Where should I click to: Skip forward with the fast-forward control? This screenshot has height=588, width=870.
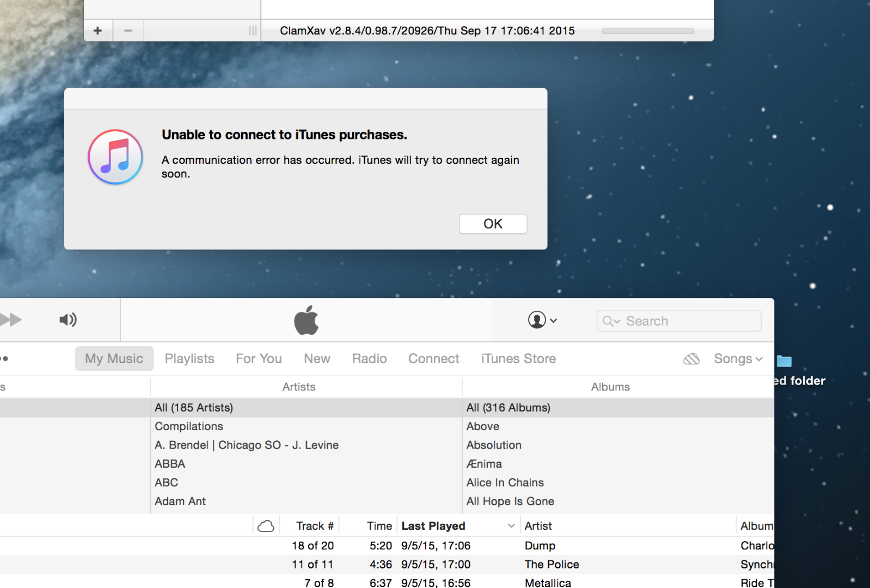(x=10, y=320)
